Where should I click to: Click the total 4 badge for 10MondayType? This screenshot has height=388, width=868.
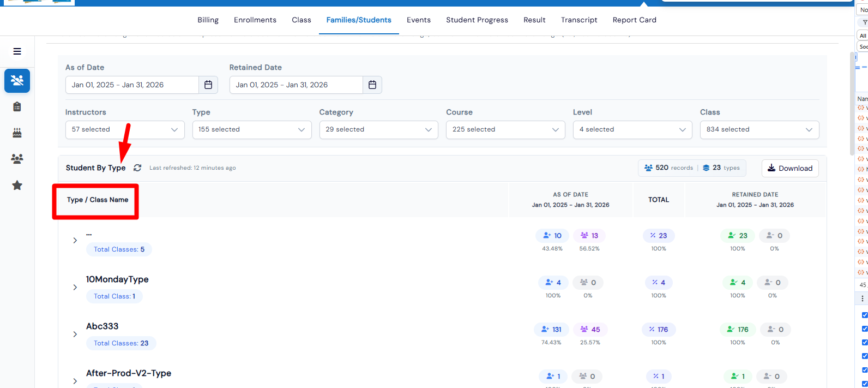tap(659, 283)
